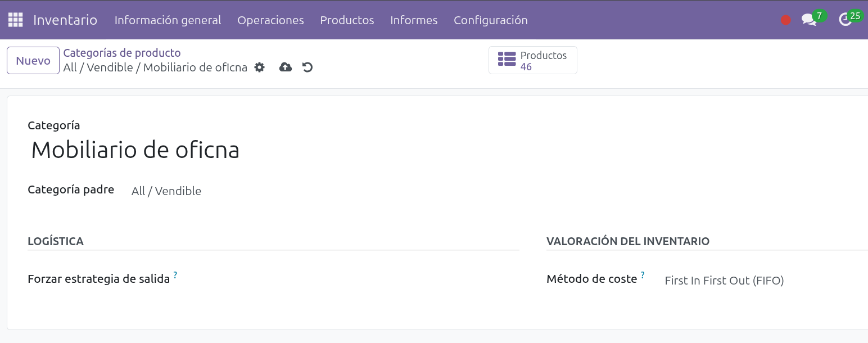Click the red status indicator dot
The image size is (868, 343).
[785, 20]
